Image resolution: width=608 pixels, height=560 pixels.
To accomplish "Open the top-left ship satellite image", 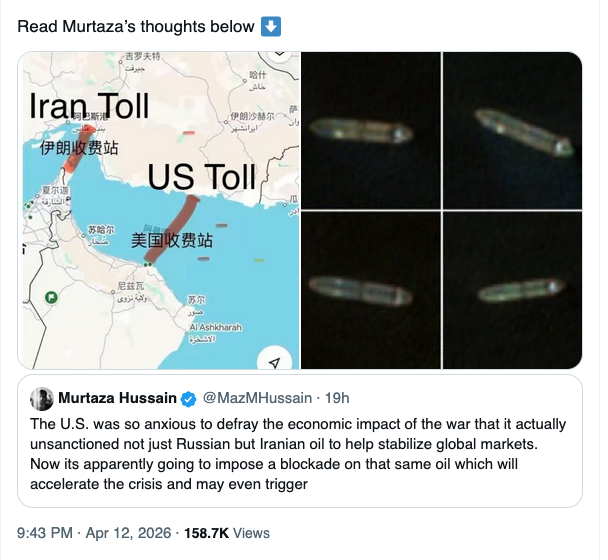I will click(370, 130).
